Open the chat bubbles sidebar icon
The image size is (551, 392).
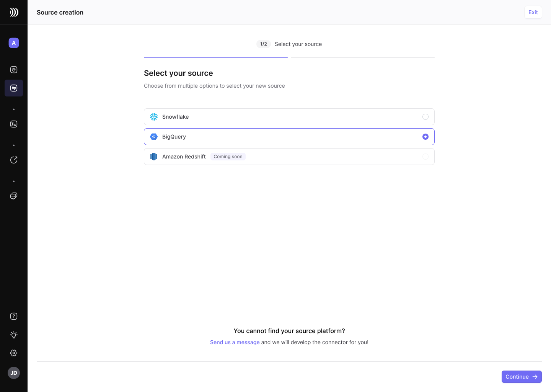(14, 196)
